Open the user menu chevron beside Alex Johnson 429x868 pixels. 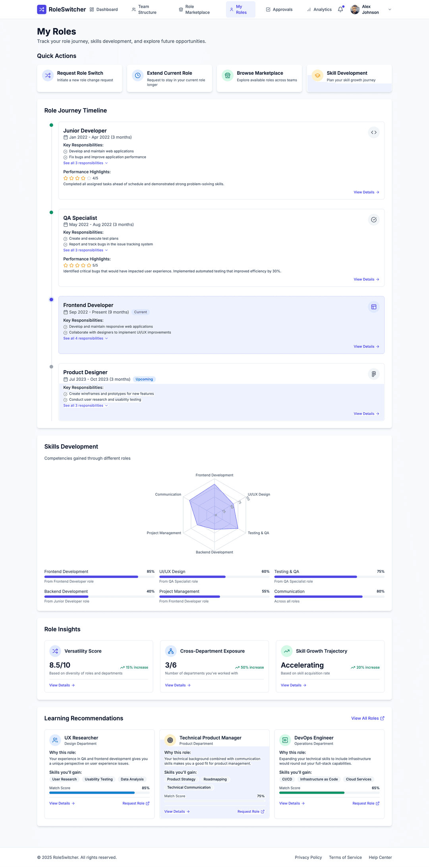point(390,10)
